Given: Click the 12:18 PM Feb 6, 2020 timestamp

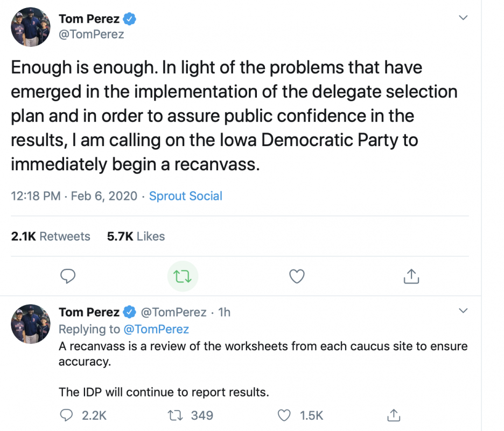Looking at the screenshot, I should pyautogui.click(x=74, y=196).
